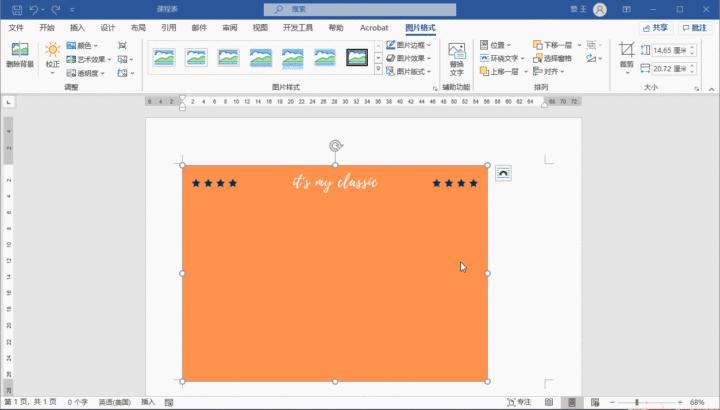Click the rotation handle above the picture
The image size is (720, 410).
point(336,146)
